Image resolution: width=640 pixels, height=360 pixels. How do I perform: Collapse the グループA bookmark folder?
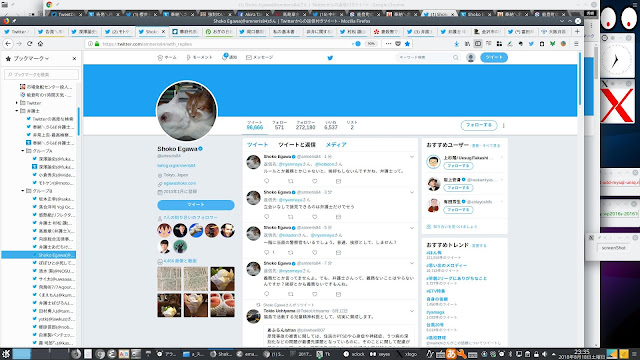point(23,151)
